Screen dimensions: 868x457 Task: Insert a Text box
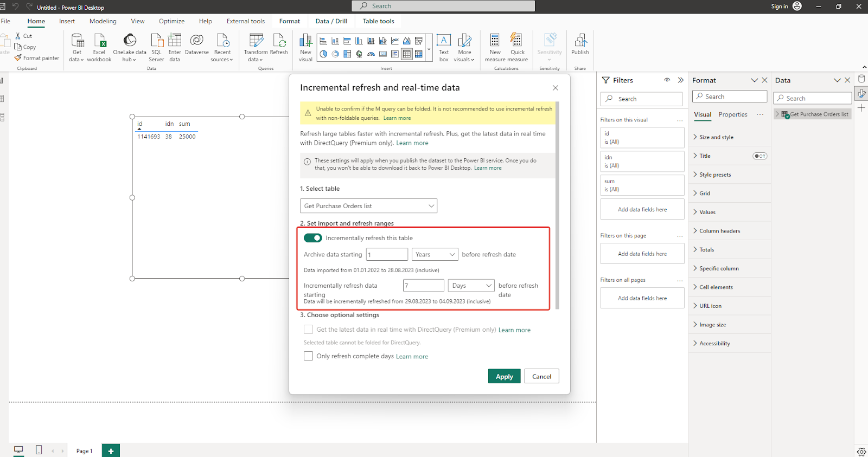[444, 47]
